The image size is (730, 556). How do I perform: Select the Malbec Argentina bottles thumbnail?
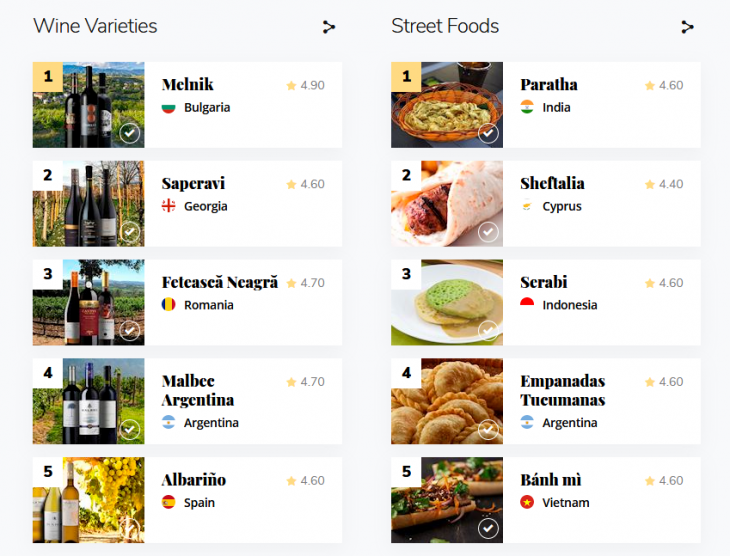tap(88, 401)
